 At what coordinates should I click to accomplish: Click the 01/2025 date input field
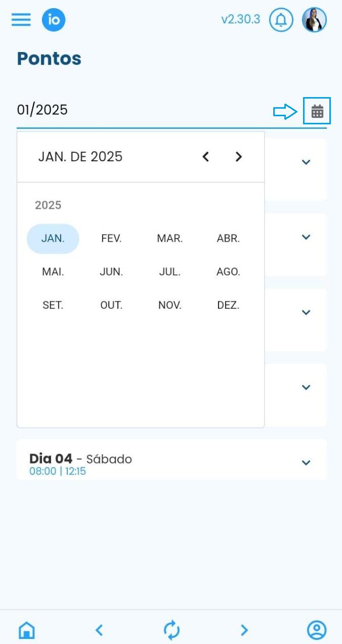(42, 110)
